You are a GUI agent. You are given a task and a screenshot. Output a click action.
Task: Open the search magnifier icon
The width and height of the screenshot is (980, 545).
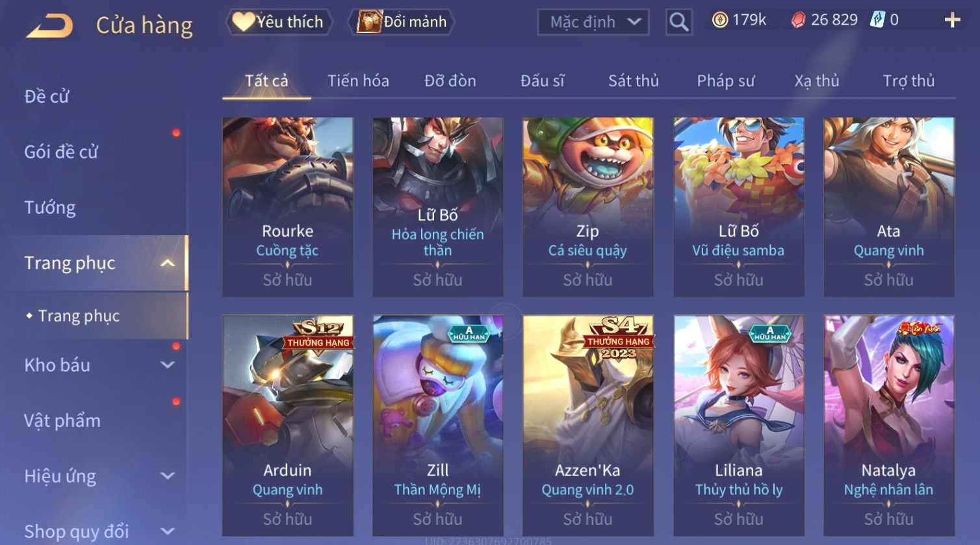point(678,22)
